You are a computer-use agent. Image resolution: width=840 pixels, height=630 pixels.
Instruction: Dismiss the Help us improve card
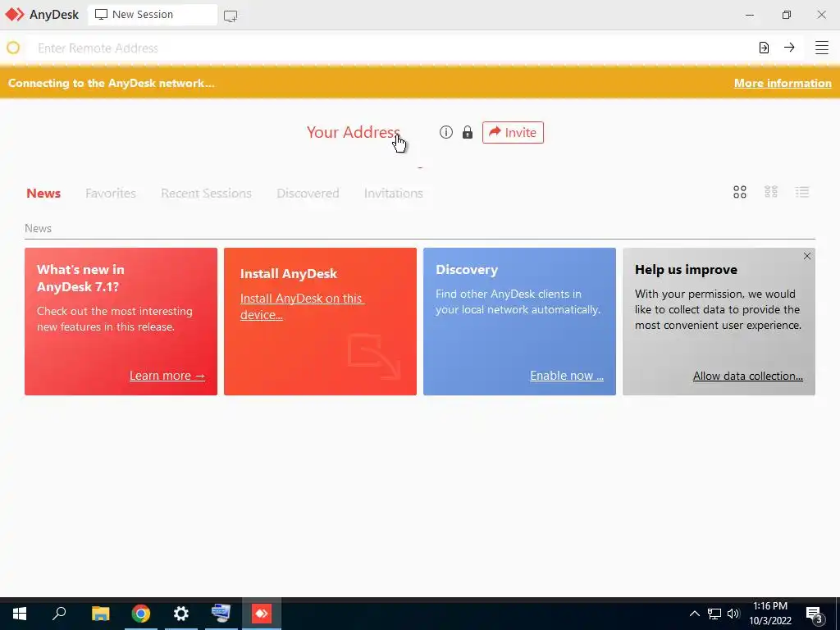(807, 256)
